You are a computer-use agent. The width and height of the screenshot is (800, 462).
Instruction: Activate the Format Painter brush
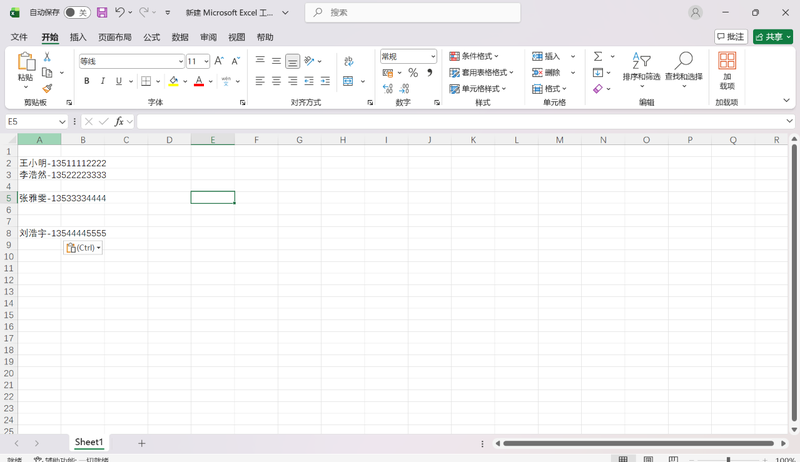click(x=47, y=88)
